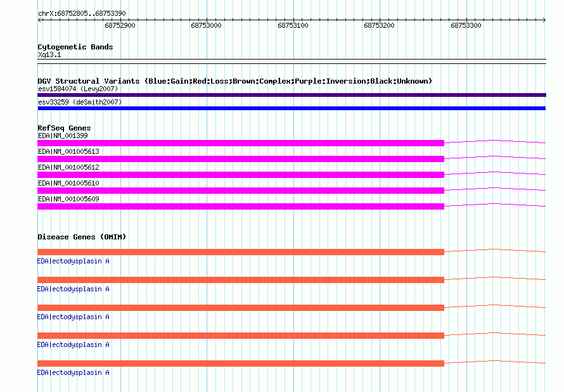Click ruler tick label 68753200
The height and width of the screenshot is (392, 564).
pos(379,25)
